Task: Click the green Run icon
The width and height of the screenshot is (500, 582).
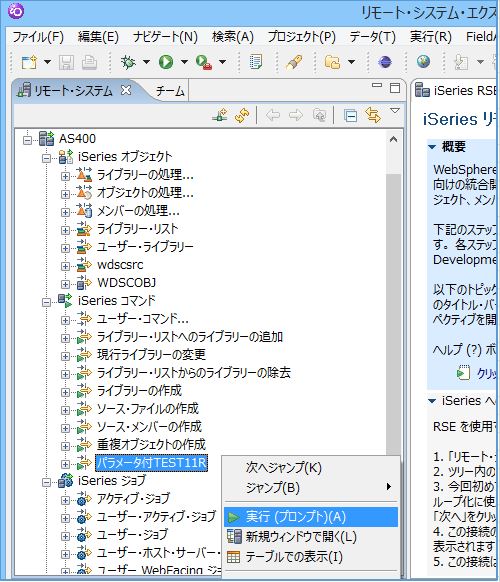Action: 166,62
